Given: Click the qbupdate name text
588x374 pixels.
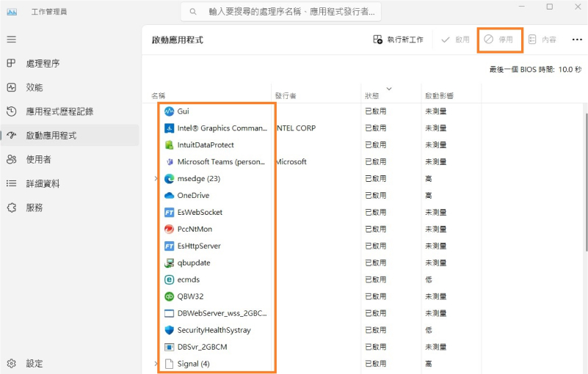Looking at the screenshot, I should 194,263.
